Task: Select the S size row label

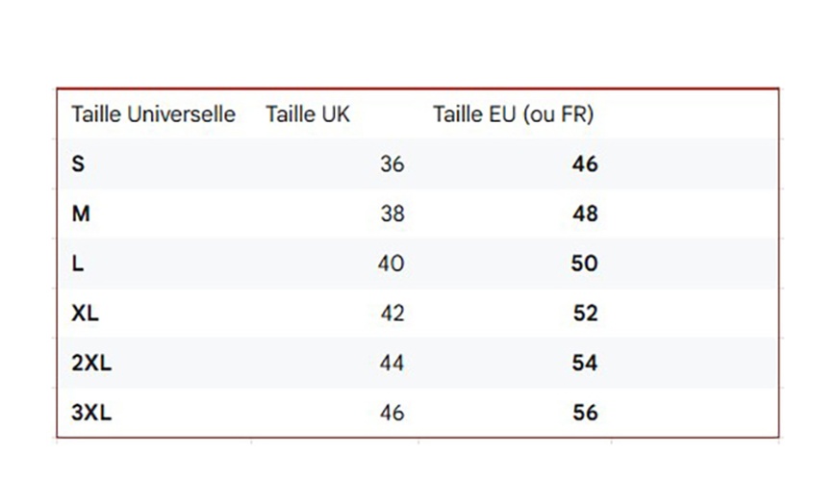Action: point(78,164)
